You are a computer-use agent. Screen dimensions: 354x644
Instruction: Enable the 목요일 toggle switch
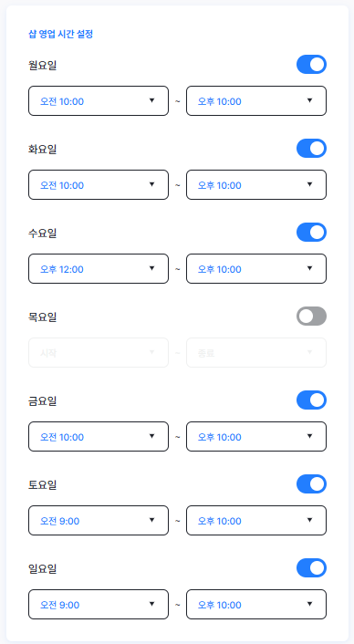point(311,316)
